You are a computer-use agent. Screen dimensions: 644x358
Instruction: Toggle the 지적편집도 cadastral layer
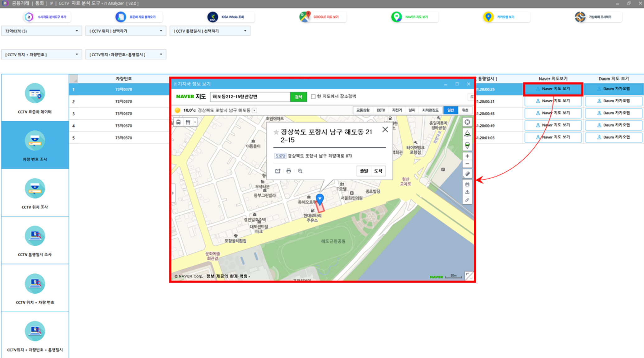point(431,110)
